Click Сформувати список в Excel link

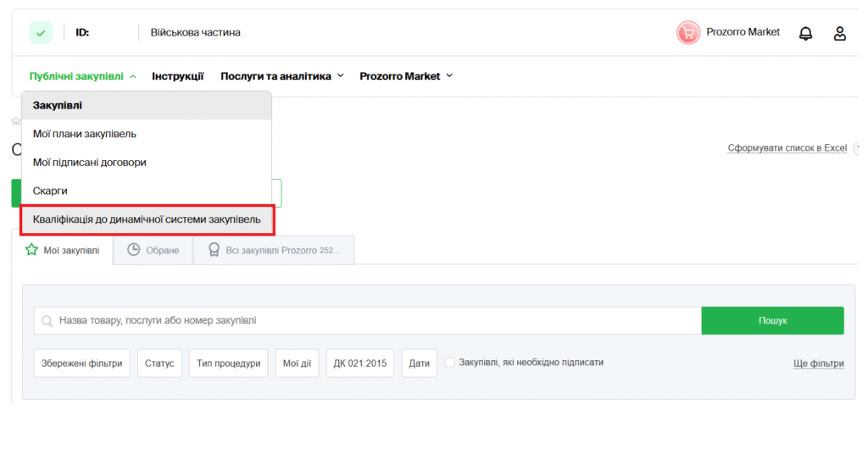point(787,148)
